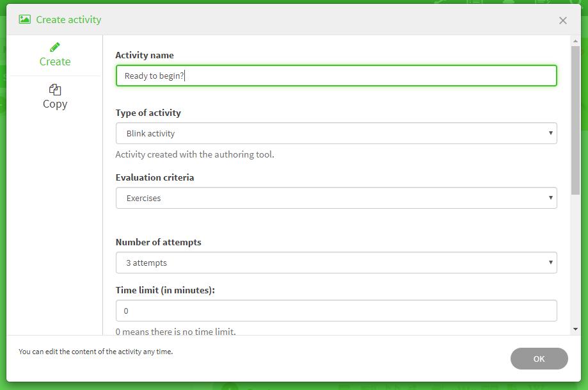Click the arrow on Blink activity dropdown

click(x=550, y=133)
